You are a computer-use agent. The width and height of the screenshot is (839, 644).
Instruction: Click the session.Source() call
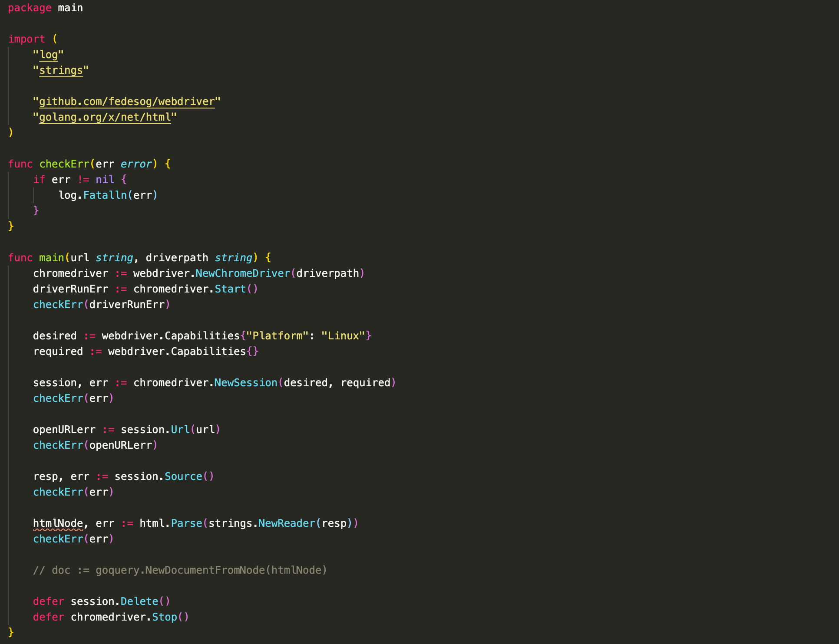click(x=183, y=476)
